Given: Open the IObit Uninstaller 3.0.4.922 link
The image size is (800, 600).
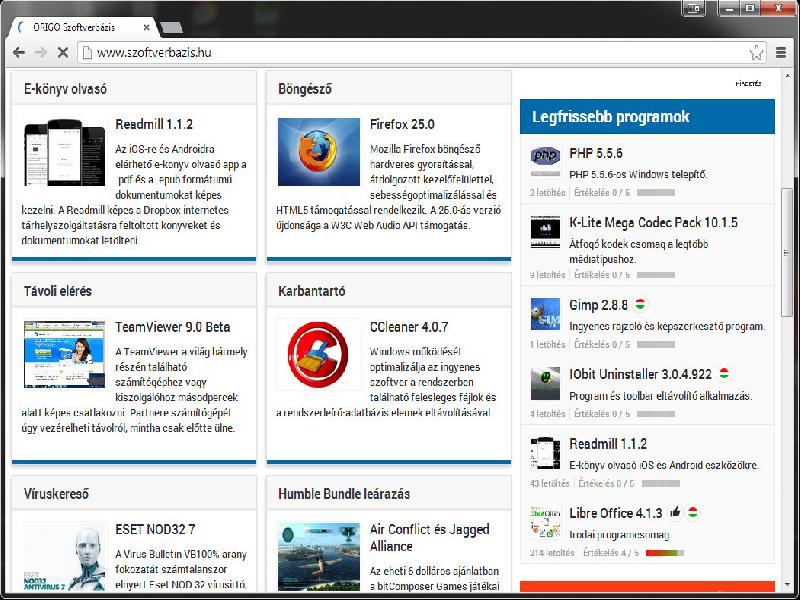Looking at the screenshot, I should click(x=640, y=374).
